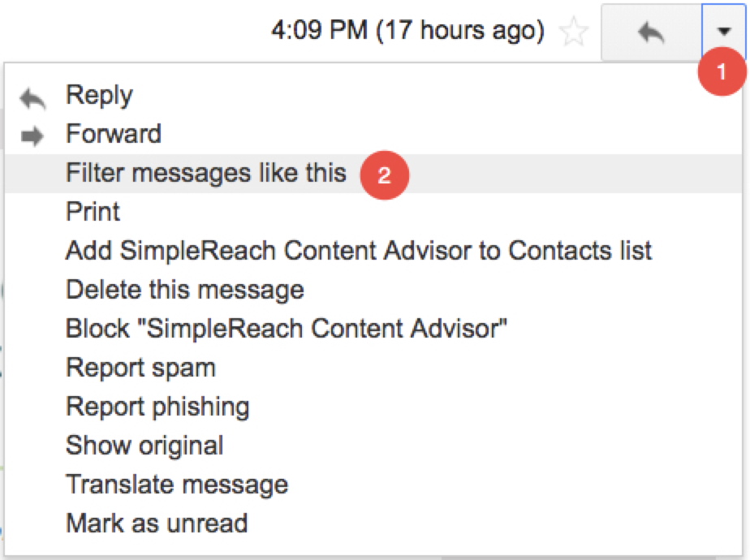Select Reply from the menu

(x=99, y=95)
